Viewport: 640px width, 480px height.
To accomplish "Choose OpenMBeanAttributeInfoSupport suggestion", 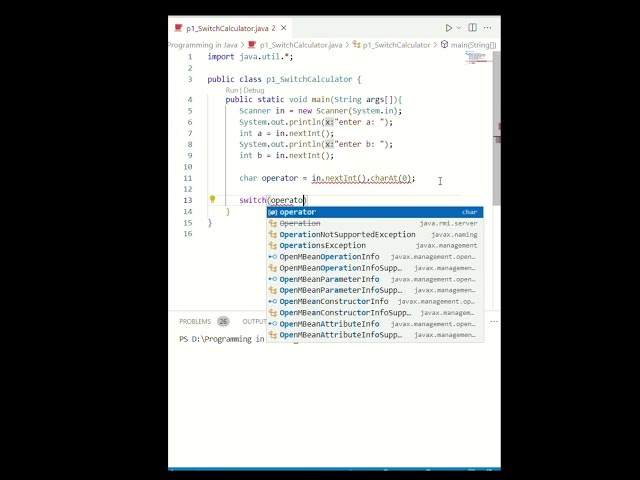I will tap(375, 335).
